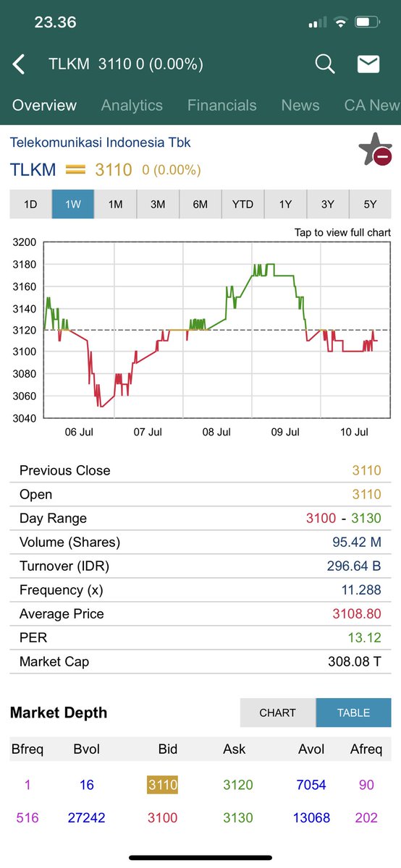Show Market Depth as CHART
This screenshot has width=401, height=868.
click(x=278, y=712)
